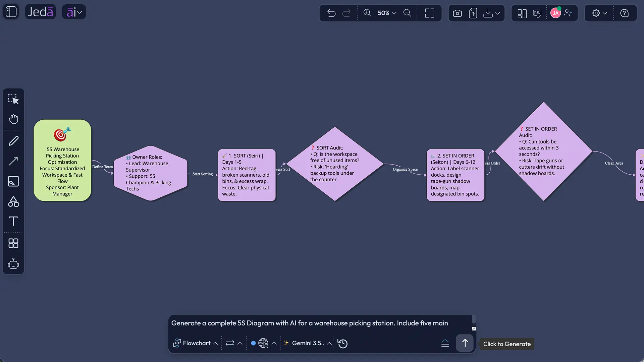Screen dimensions: 644x362
Task: Select the SORT Audit diamond node
Action: [x=335, y=164]
